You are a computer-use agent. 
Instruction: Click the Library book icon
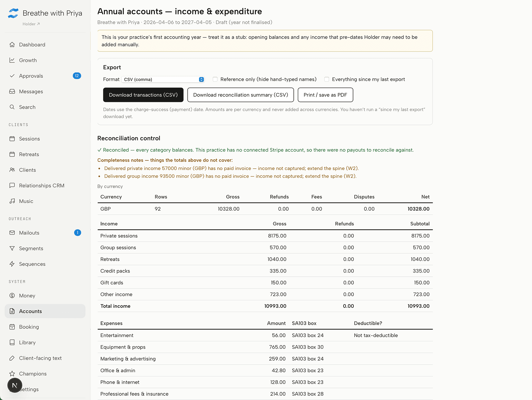12,343
